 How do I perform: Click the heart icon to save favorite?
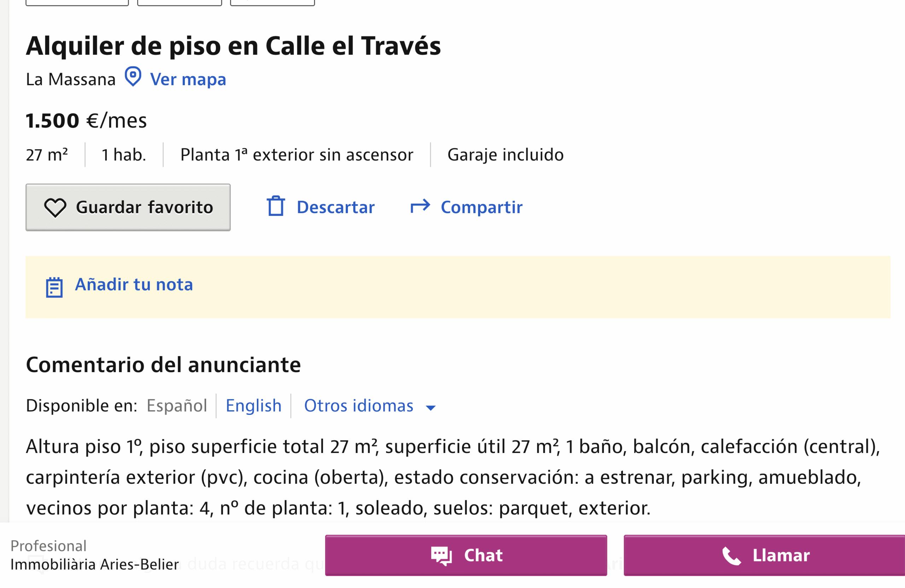click(55, 207)
